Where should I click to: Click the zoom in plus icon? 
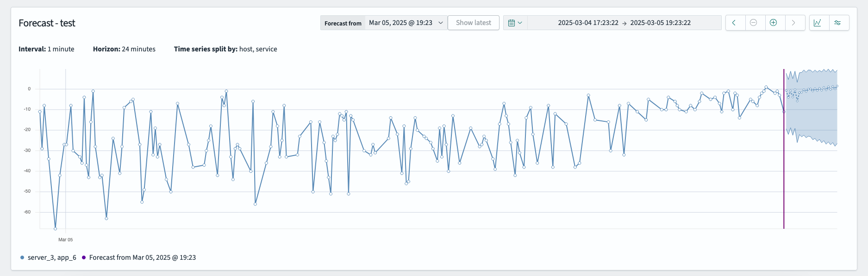pyautogui.click(x=774, y=23)
